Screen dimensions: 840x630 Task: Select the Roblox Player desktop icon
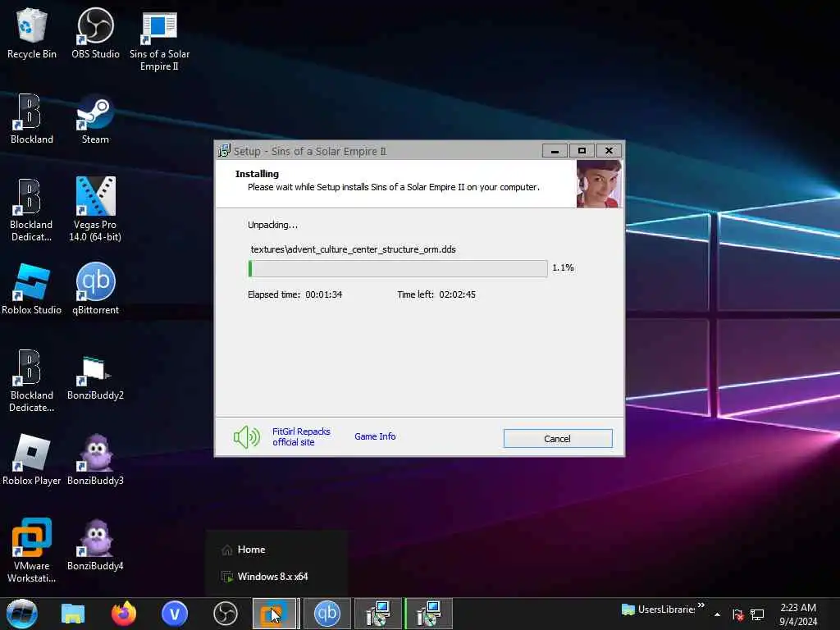tap(32, 460)
